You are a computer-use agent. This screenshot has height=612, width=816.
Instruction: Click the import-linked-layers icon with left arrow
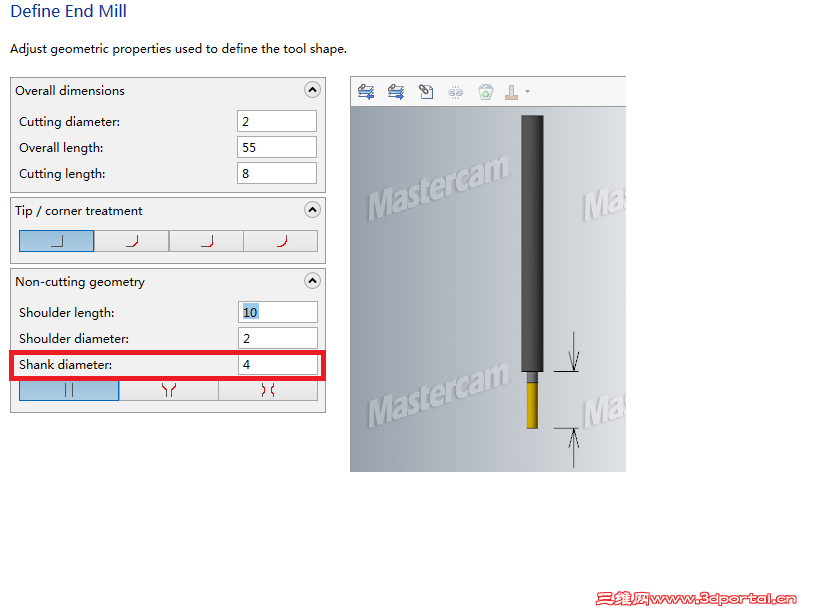pyautogui.click(x=366, y=92)
